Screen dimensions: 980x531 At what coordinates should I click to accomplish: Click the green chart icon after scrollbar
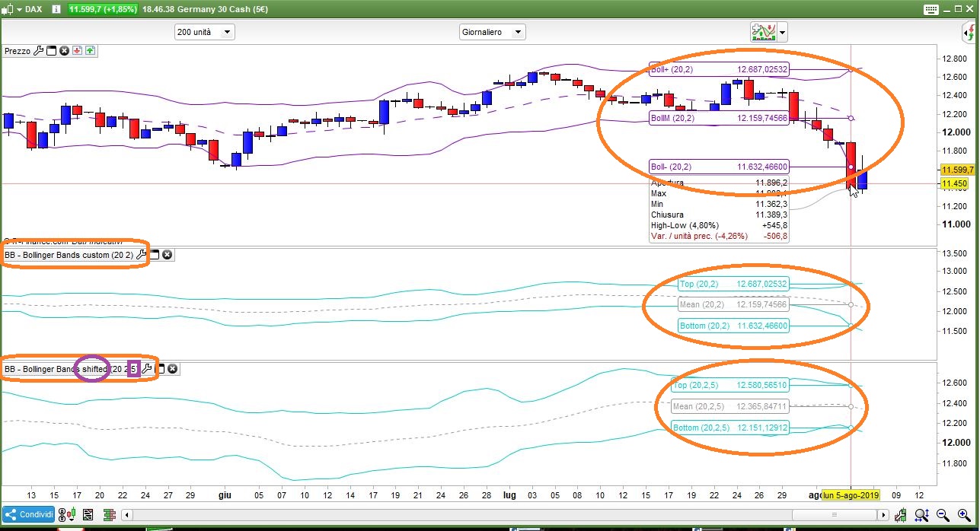pos(900,515)
